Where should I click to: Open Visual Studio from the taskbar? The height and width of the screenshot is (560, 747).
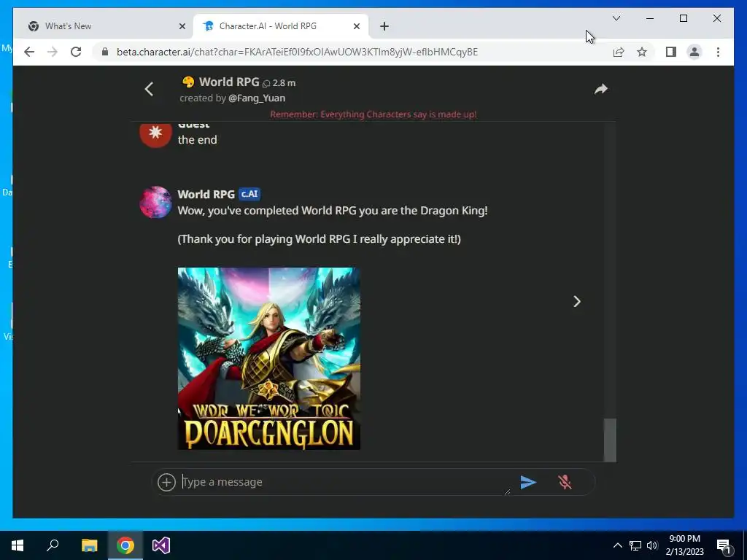161,545
